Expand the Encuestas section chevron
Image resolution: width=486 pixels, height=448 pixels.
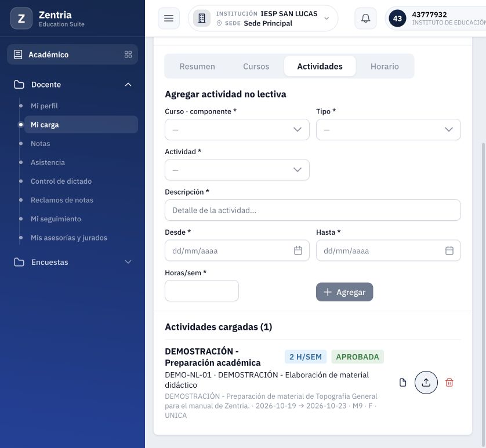pyautogui.click(x=128, y=262)
